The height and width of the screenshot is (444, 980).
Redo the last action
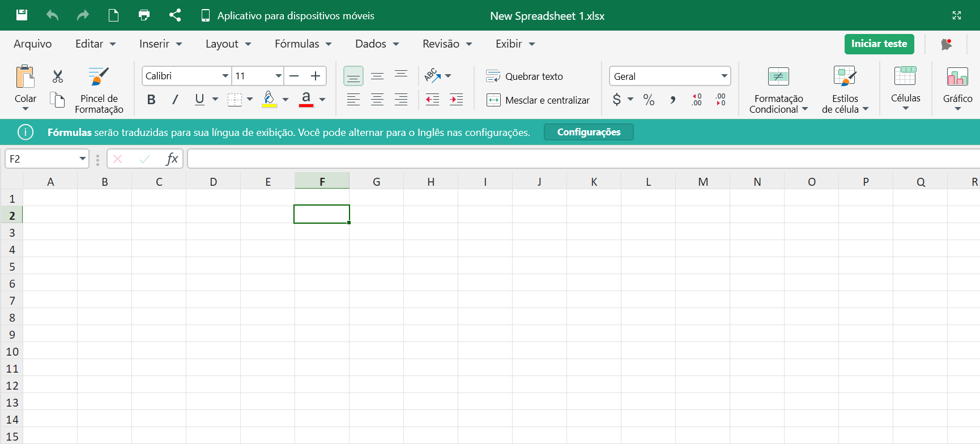[x=83, y=15]
